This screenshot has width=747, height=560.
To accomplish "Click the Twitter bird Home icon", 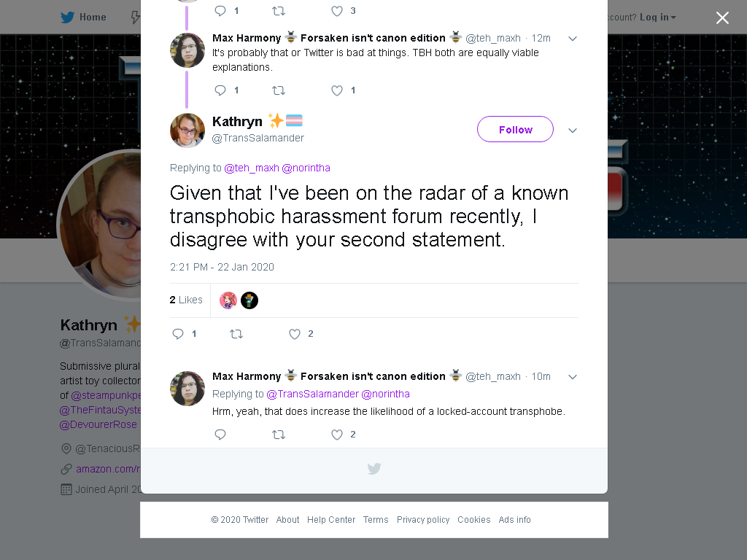I will pyautogui.click(x=68, y=17).
